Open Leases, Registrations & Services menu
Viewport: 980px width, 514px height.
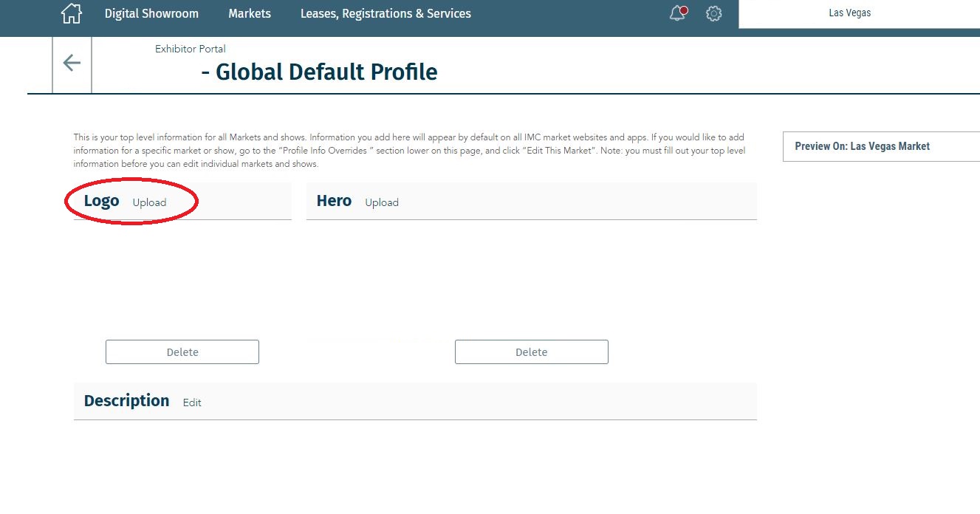[x=386, y=13]
